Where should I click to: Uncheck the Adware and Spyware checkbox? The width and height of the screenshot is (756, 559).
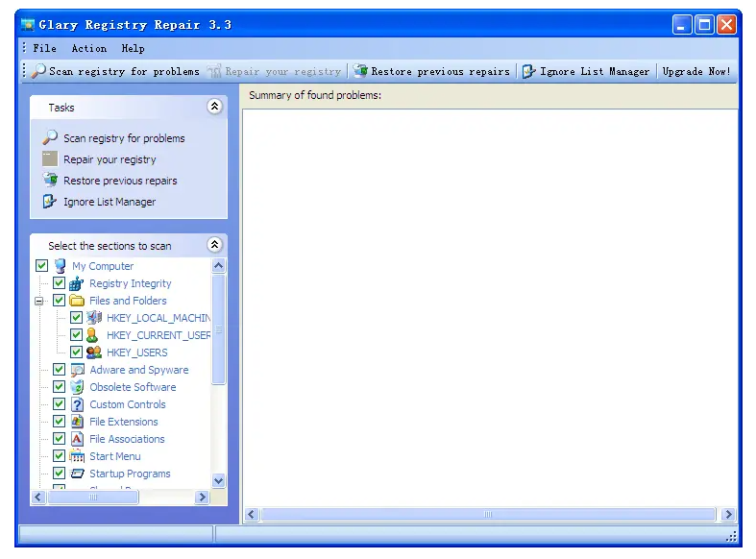coord(60,370)
